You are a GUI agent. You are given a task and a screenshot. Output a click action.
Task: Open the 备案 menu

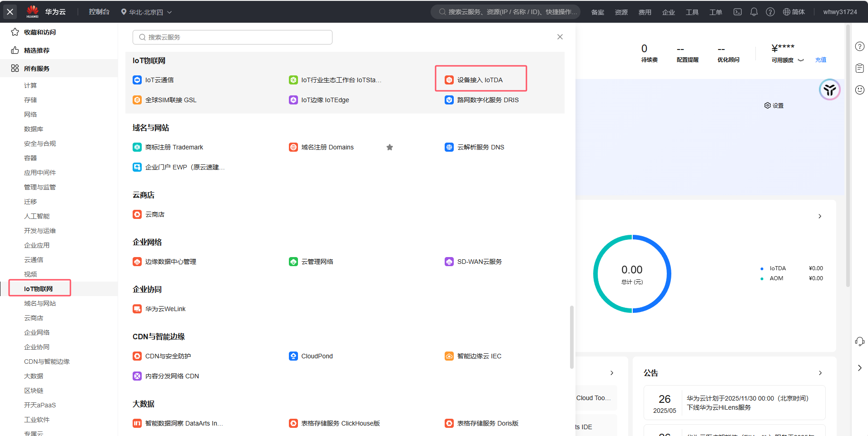point(598,12)
